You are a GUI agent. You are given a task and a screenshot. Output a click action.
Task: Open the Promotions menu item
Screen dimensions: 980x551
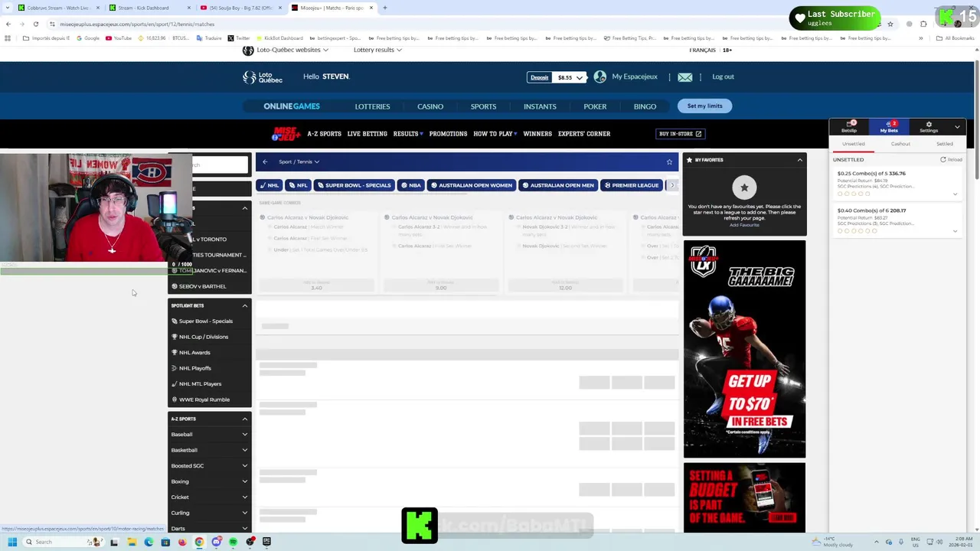pos(448,134)
